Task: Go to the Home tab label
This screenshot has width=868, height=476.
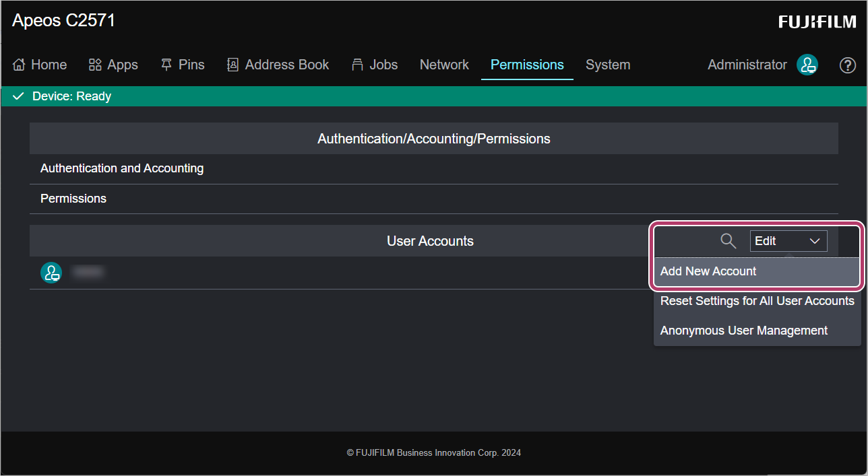Action: click(49, 65)
